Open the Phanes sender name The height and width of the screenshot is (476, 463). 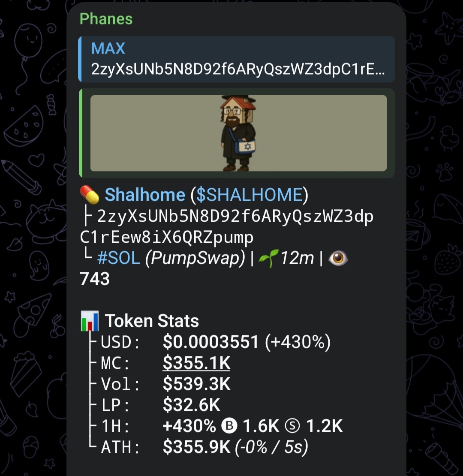(x=106, y=19)
